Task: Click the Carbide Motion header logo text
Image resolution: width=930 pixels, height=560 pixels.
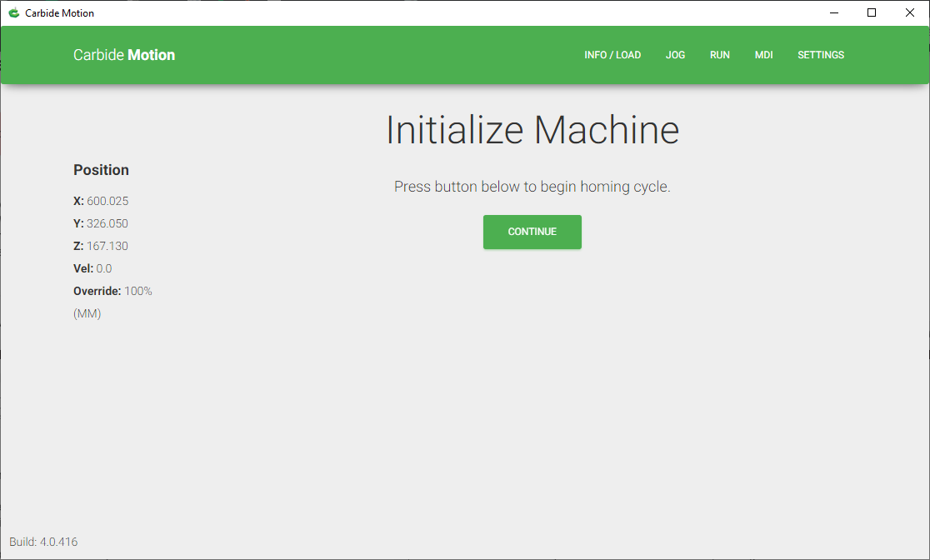Action: 124,54
